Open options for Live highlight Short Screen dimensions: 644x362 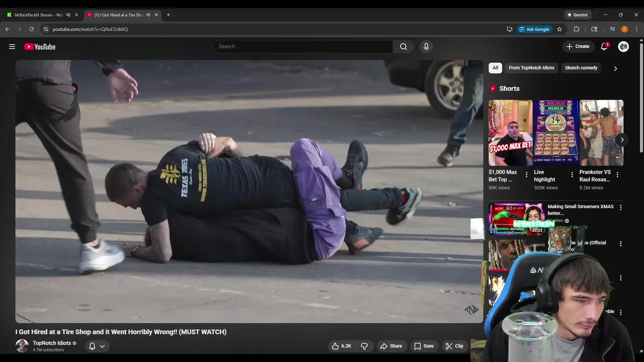572,175
